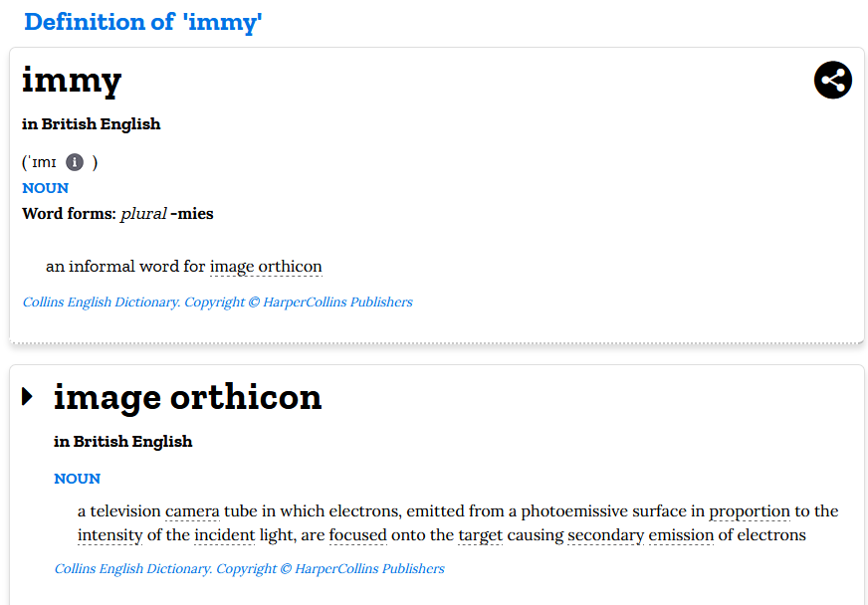868x605 pixels.
Task: Click the 'image orthicon' entry heading
Action: pyautogui.click(x=187, y=397)
